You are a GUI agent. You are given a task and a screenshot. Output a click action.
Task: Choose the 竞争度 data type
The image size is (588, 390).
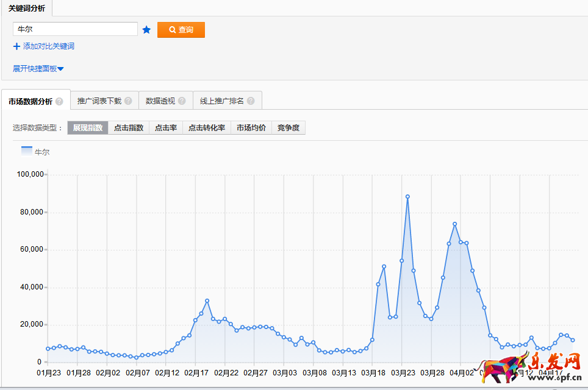289,128
